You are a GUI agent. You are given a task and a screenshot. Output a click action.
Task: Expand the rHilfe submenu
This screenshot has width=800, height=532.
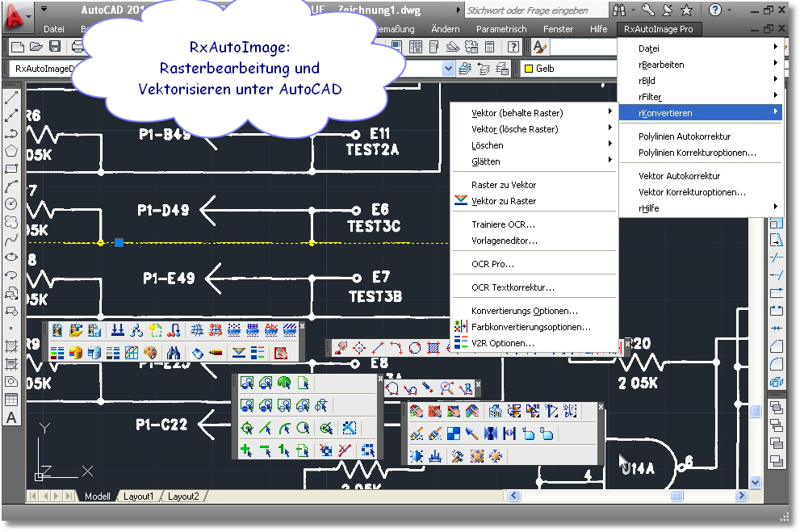click(701, 208)
